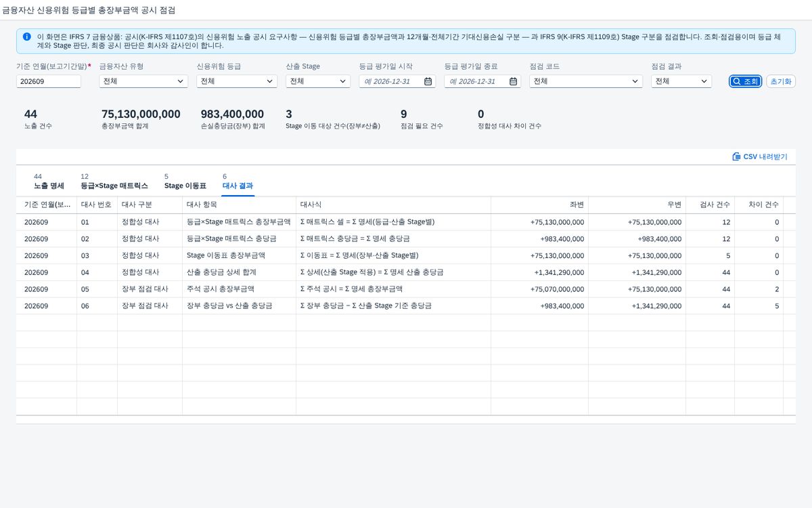812x508 pixels.
Task: Open calendar picker for 등급 평가일 종료
Action: point(514,81)
